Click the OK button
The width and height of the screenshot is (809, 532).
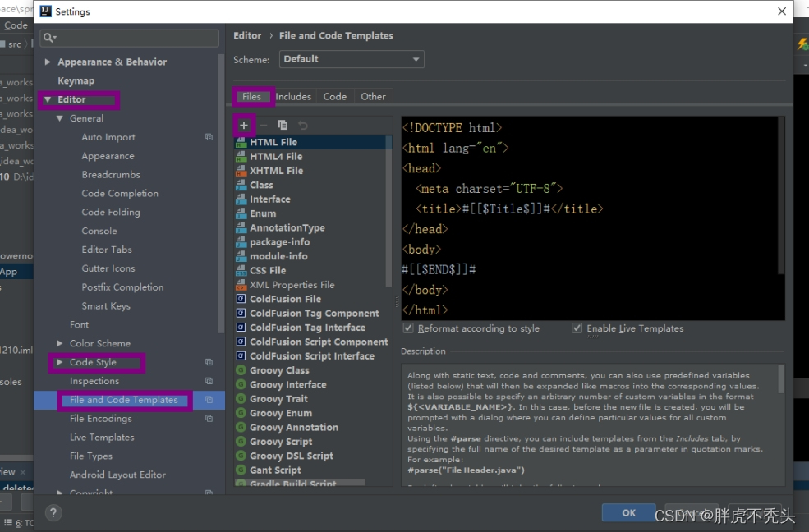[x=628, y=513]
